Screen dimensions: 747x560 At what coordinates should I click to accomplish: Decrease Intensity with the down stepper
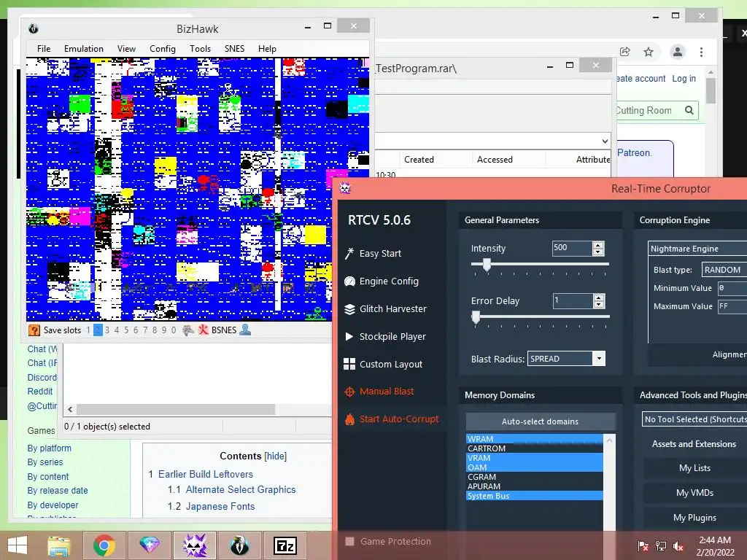pyautogui.click(x=598, y=252)
